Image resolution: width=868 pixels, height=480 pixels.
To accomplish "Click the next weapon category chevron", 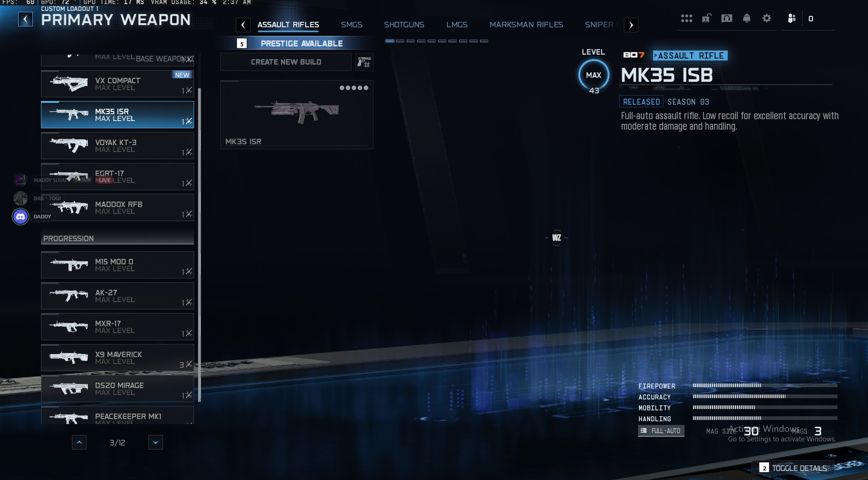I will coord(631,25).
